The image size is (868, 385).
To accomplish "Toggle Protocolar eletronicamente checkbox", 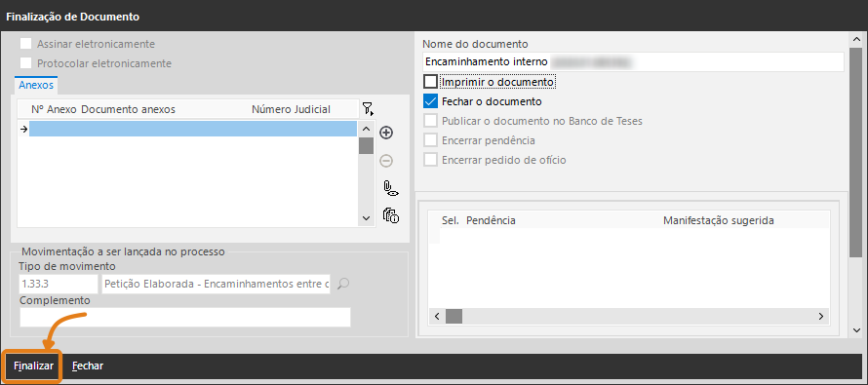I will point(25,63).
